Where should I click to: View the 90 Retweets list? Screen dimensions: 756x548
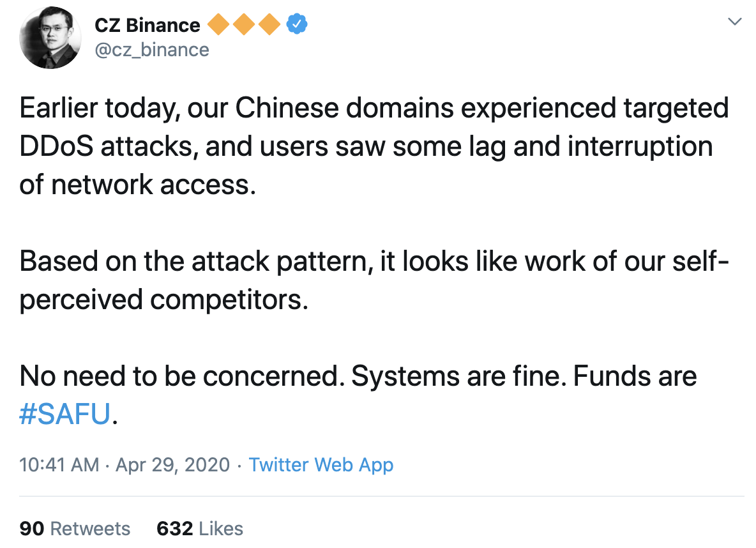pyautogui.click(x=75, y=528)
